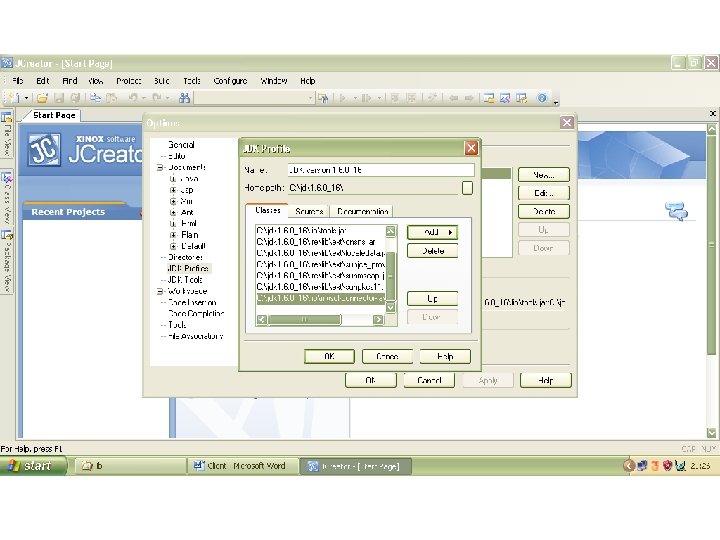This screenshot has height=540, width=720.
Task: Click the Compile toolbar icon
Action: [394, 98]
